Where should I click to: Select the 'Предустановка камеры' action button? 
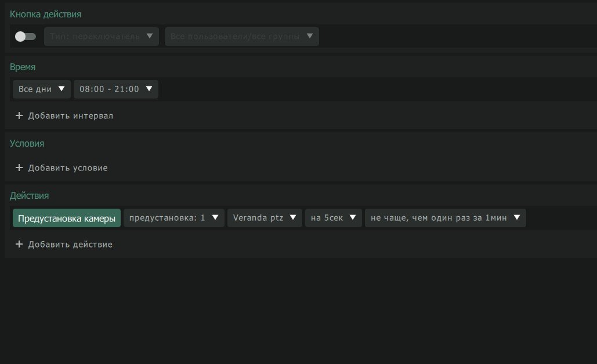coord(67,218)
